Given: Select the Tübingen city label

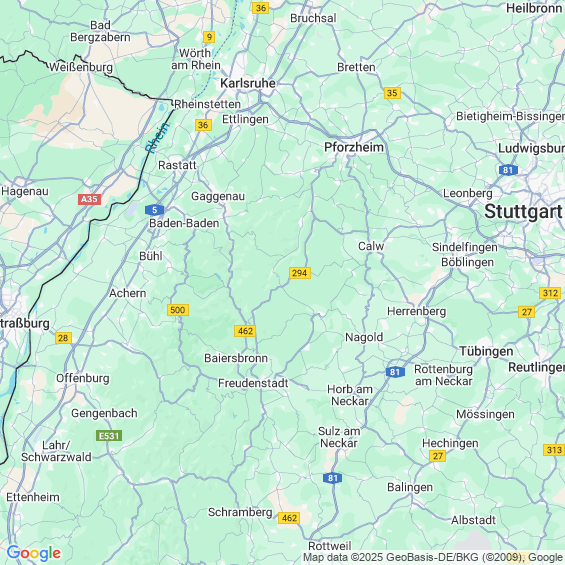Looking at the screenshot, I should (x=486, y=351).
